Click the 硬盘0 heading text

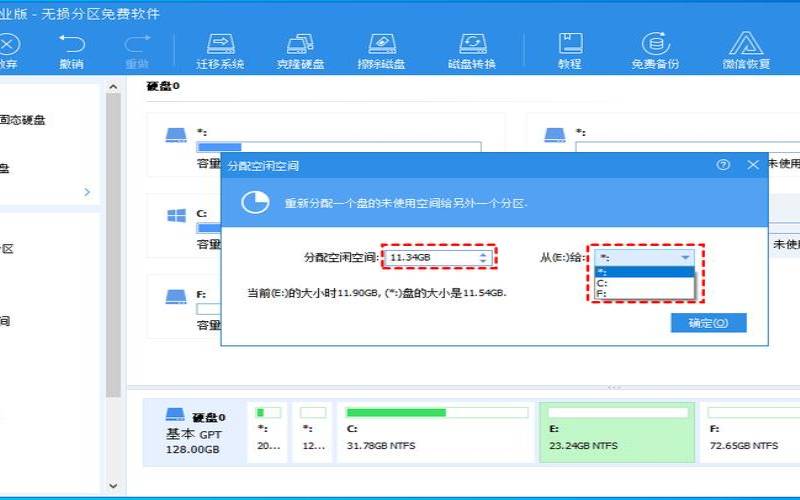(x=163, y=86)
